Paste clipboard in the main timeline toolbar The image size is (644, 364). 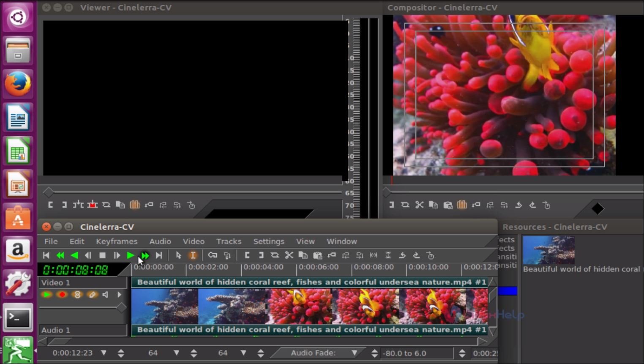pyautogui.click(x=317, y=255)
